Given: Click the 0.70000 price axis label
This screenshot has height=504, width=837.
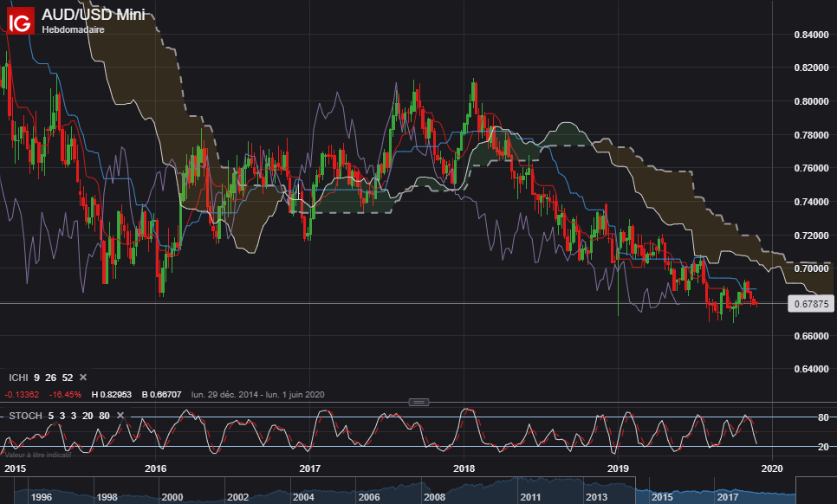Looking at the screenshot, I should point(811,268).
